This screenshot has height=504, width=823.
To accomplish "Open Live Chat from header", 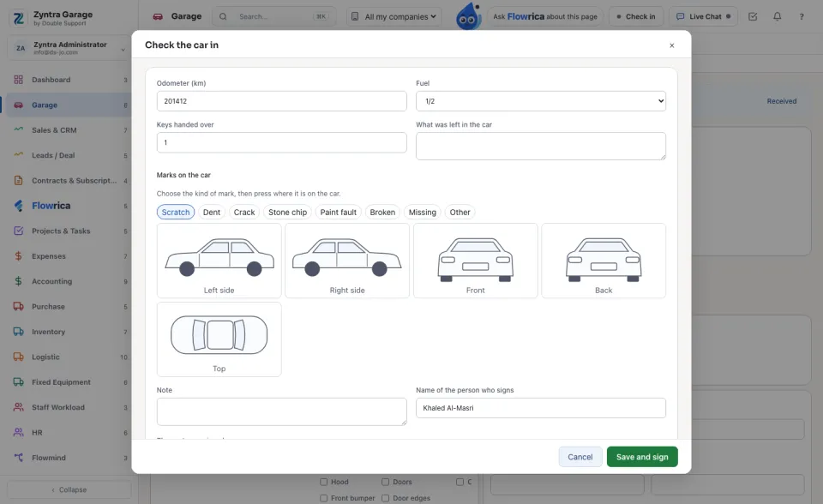I will [x=703, y=16].
